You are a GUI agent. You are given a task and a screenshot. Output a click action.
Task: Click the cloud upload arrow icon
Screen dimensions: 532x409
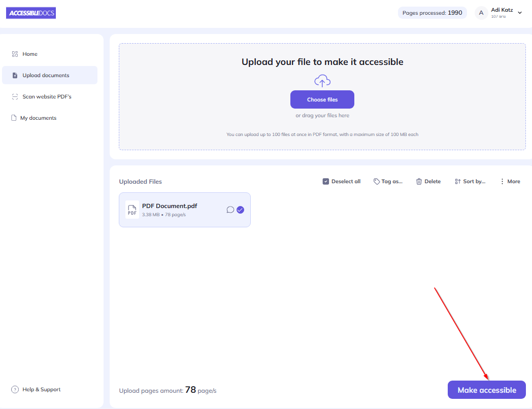322,80
